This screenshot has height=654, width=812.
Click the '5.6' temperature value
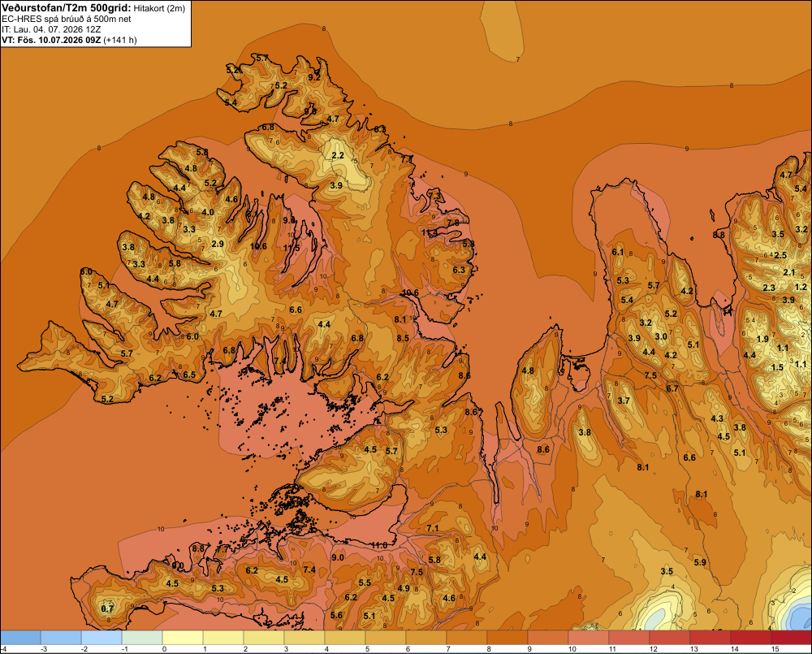pyautogui.click(x=336, y=615)
